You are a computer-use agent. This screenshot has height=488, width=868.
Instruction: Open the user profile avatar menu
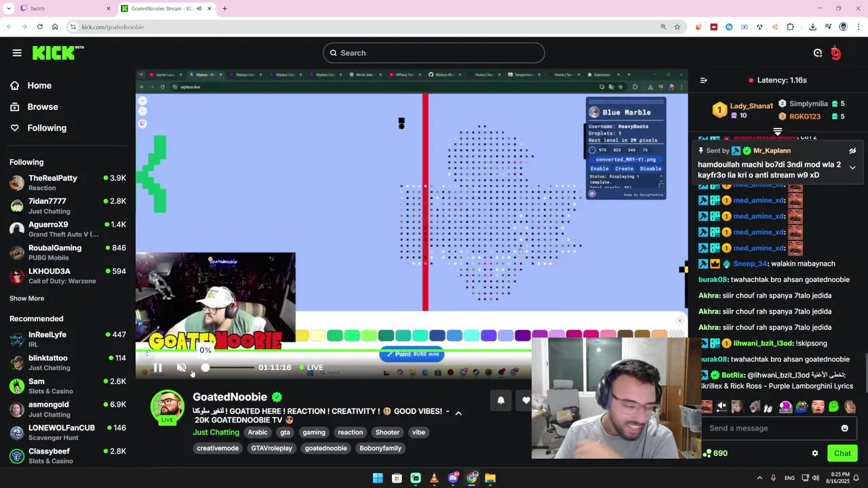pos(836,53)
